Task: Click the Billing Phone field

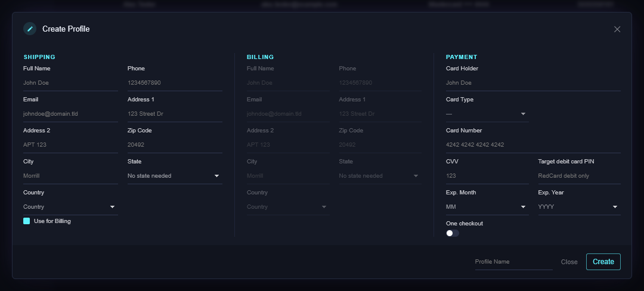Action: (x=380, y=83)
